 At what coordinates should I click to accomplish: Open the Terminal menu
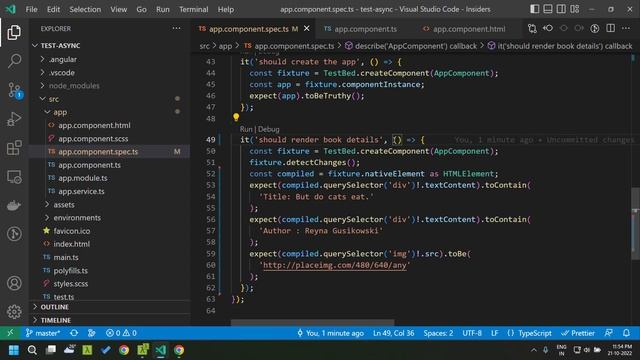193,9
